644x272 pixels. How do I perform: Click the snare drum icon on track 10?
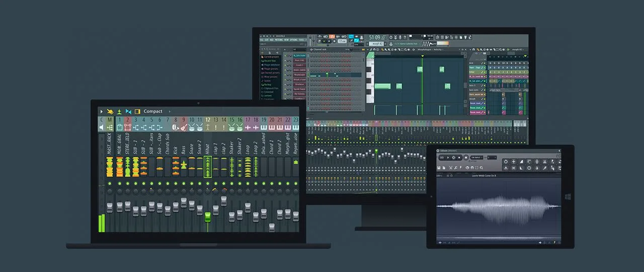point(192,127)
